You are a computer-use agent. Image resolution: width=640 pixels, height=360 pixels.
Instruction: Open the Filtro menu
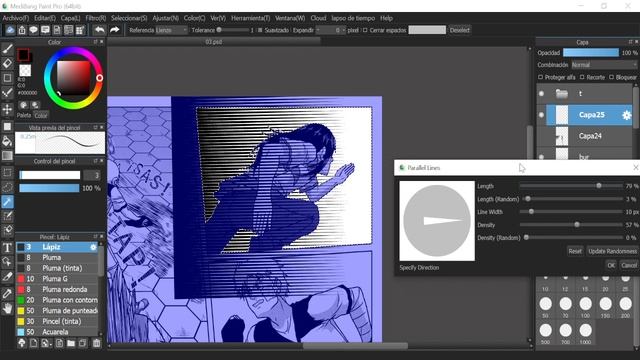point(96,18)
